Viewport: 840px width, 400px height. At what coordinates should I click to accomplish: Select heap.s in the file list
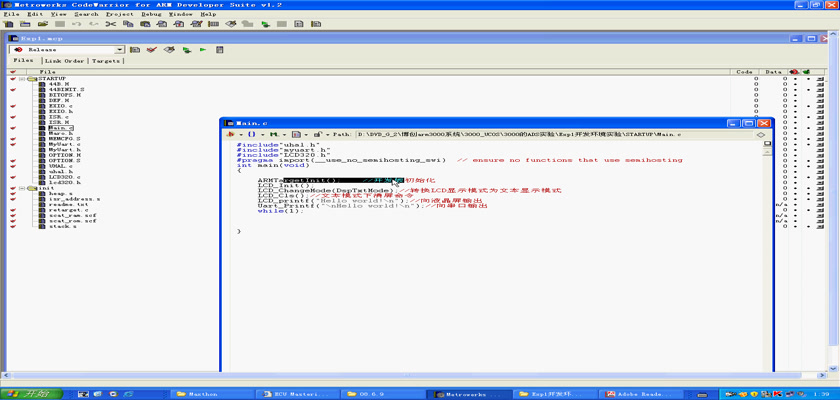(x=60, y=193)
